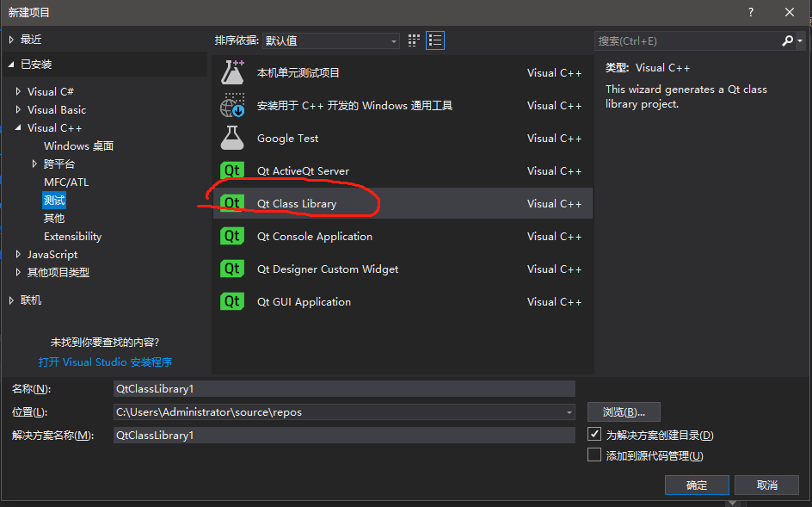Open the Visual Studio 安装程序 link
Viewport: 812px width, 507px height.
coord(105,362)
